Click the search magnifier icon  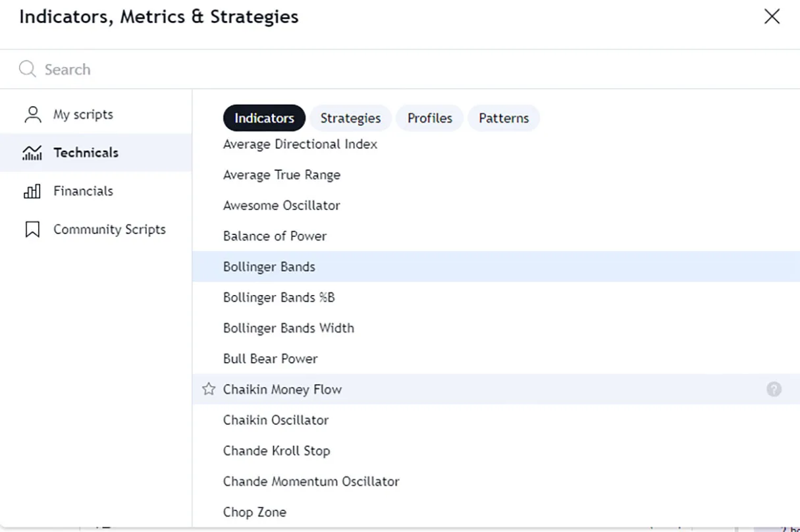pos(27,69)
